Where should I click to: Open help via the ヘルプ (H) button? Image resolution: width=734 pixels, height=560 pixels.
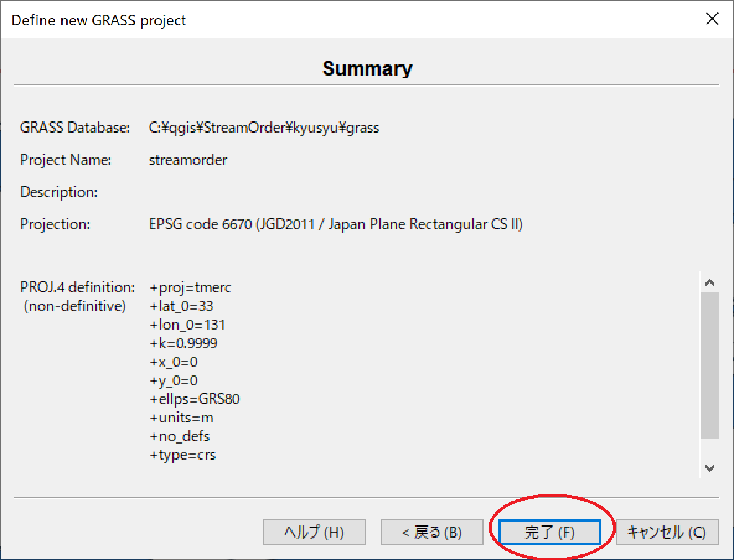314,532
